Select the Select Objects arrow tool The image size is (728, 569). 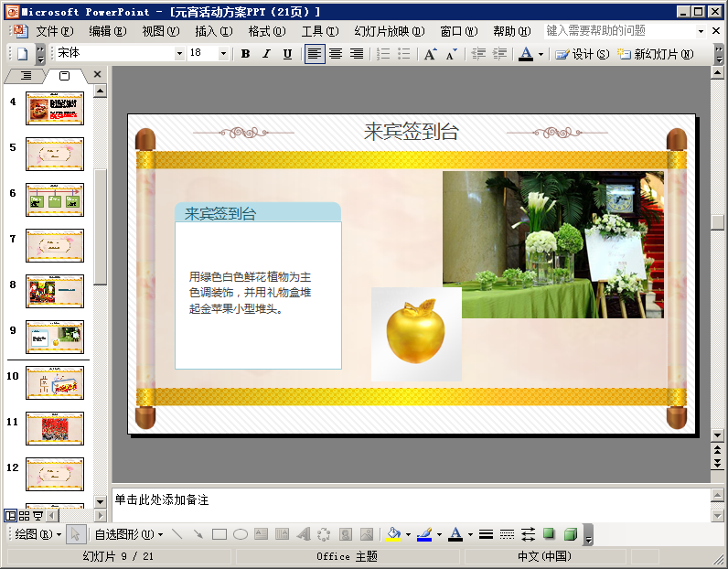point(75,534)
